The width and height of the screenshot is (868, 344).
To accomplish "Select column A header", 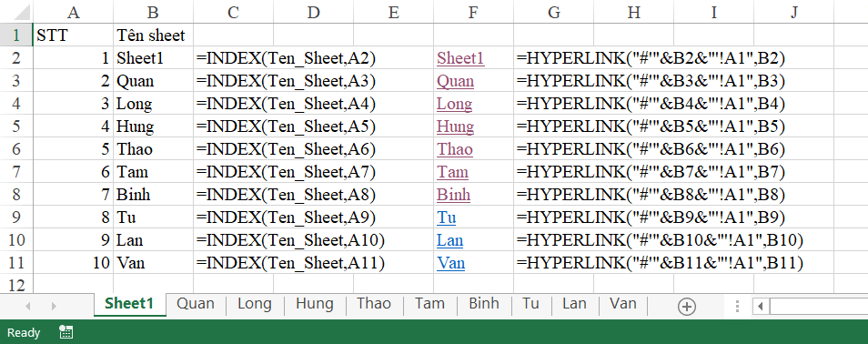I will click(73, 12).
